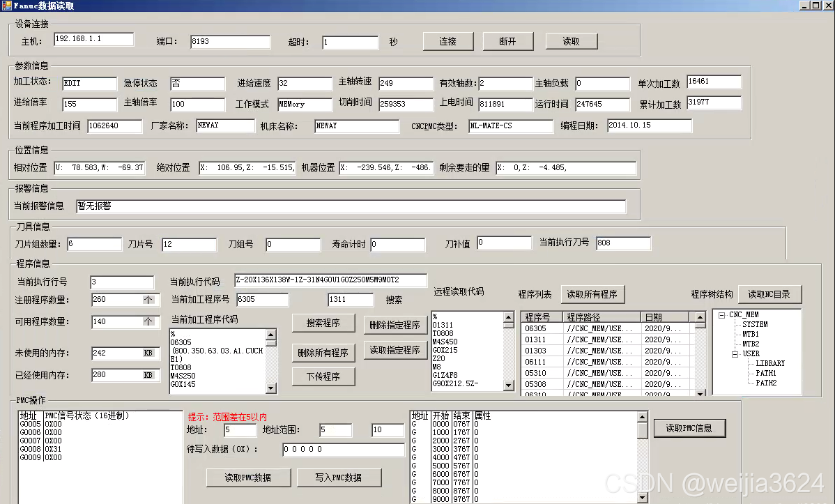Image resolution: width=835 pixels, height=504 pixels.
Task: Click 当前加工程序号 field 6305
Action: [x=263, y=300]
